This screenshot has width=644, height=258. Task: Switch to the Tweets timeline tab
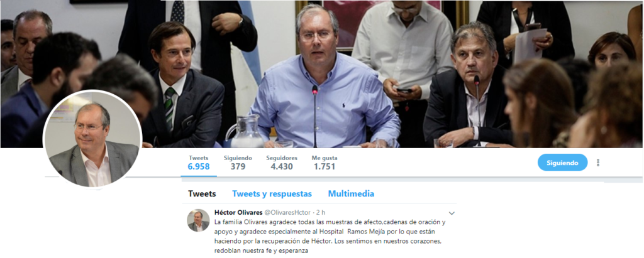coord(202,193)
